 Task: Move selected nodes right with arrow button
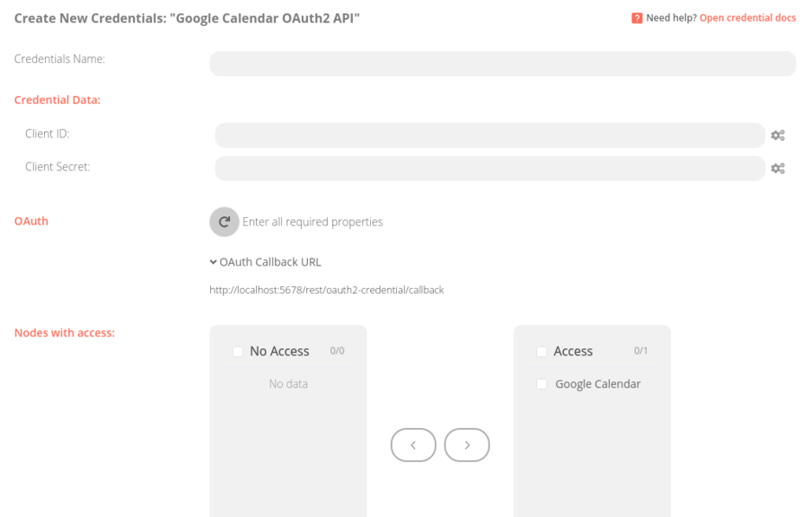coord(467,445)
